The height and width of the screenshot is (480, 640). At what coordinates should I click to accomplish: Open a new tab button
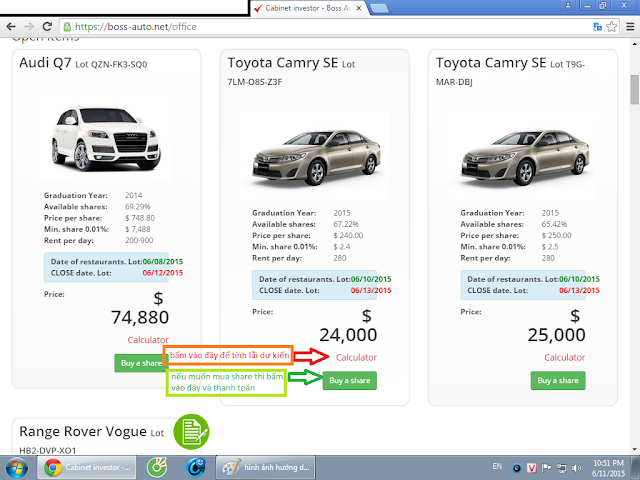[379, 8]
